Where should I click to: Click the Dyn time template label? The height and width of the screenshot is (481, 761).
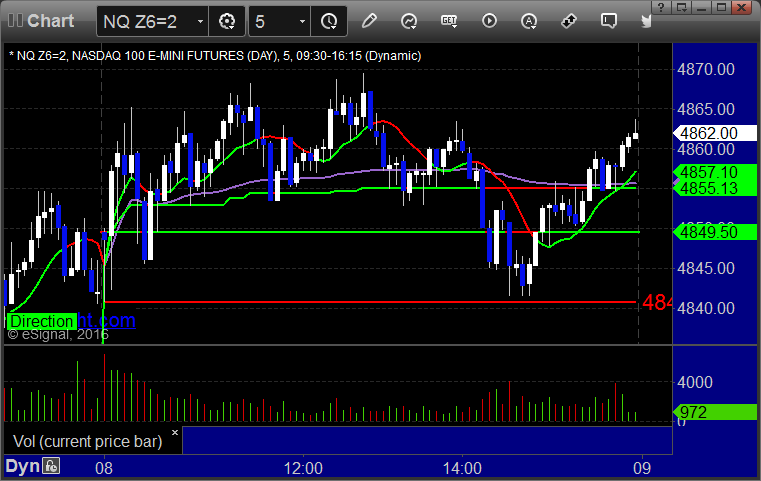[22, 466]
